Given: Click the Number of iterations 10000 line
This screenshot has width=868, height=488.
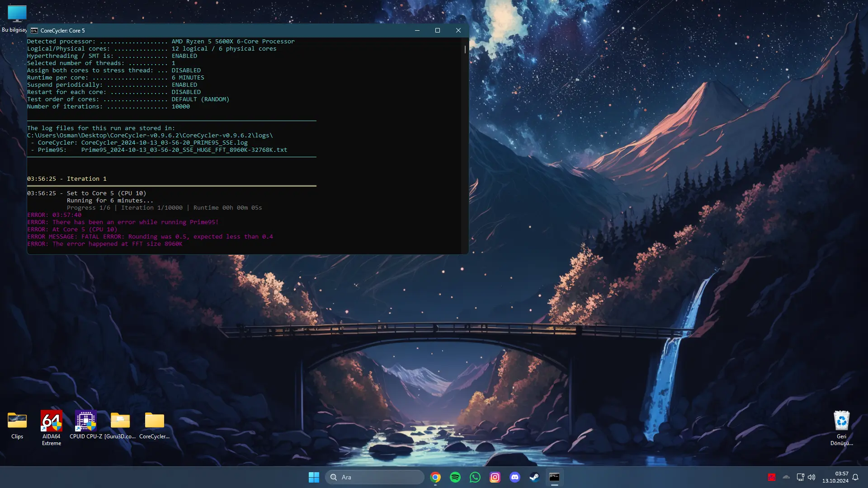Looking at the screenshot, I should pos(108,107).
